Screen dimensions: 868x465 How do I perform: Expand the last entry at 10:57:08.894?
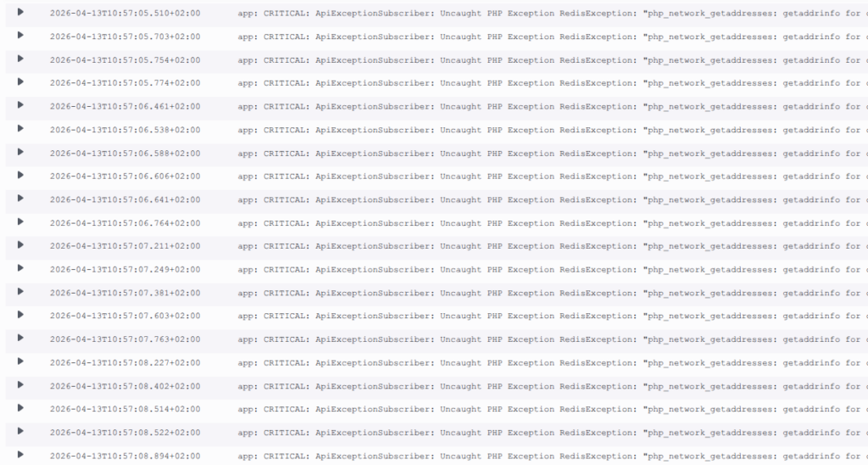tap(20, 455)
